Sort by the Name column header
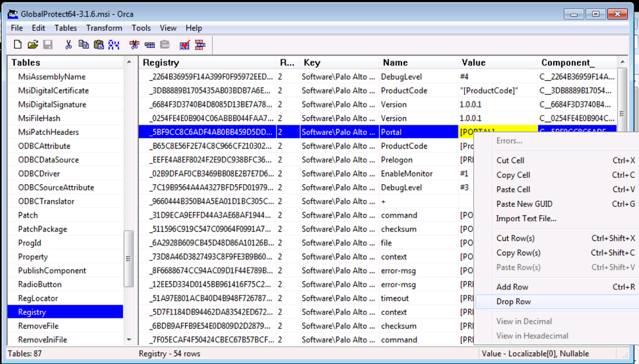Image resolution: width=639 pixels, height=364 pixels. (x=395, y=63)
